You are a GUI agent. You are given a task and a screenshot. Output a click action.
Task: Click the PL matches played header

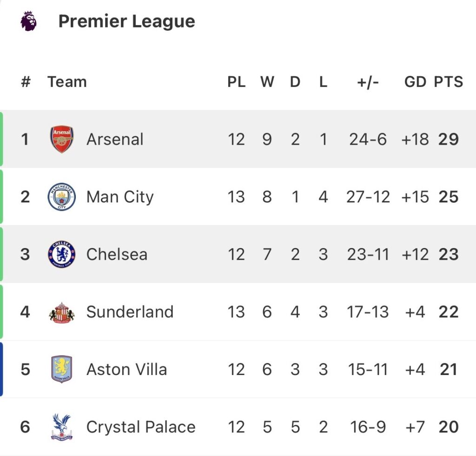pos(236,82)
